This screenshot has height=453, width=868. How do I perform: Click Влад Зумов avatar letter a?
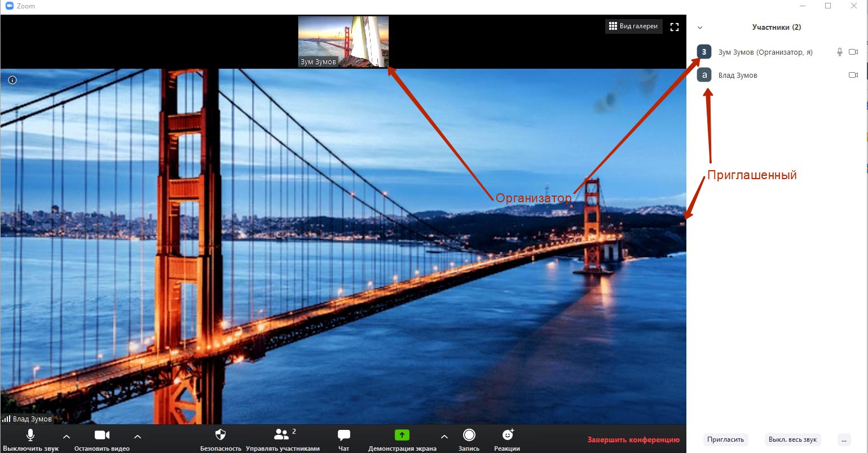point(704,75)
